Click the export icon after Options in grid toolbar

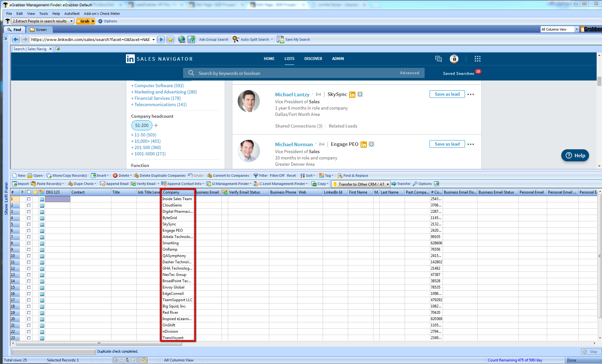437,184
